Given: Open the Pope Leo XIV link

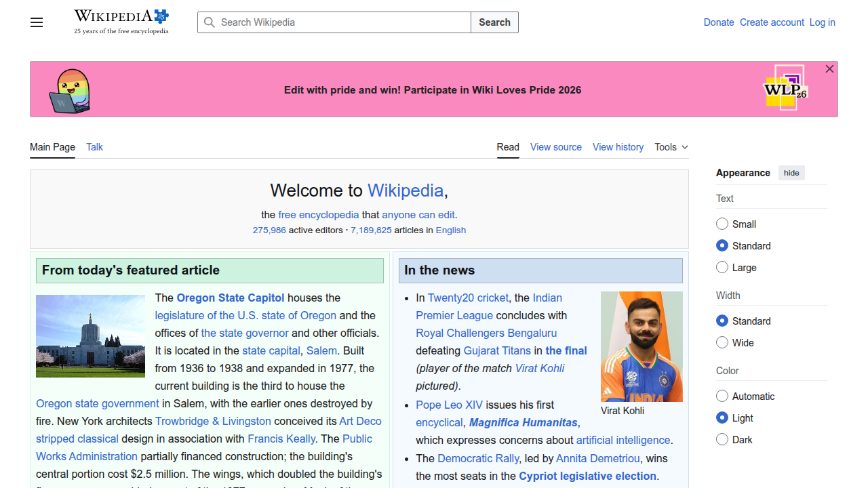Looking at the screenshot, I should tap(449, 405).
